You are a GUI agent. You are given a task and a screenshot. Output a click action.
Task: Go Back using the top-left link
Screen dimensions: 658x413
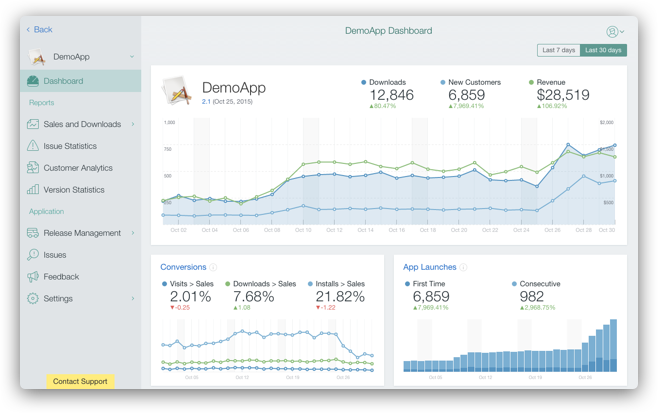tap(39, 29)
